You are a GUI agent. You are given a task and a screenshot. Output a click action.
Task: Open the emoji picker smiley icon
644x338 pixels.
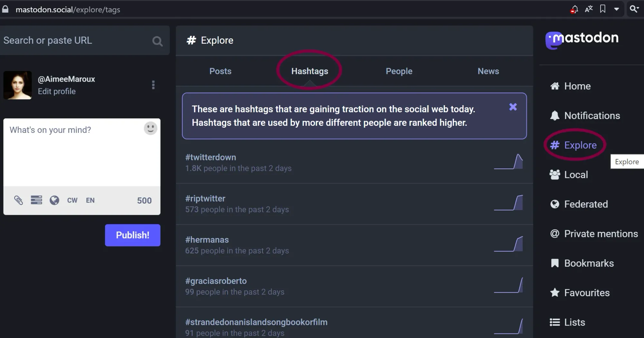click(x=150, y=128)
